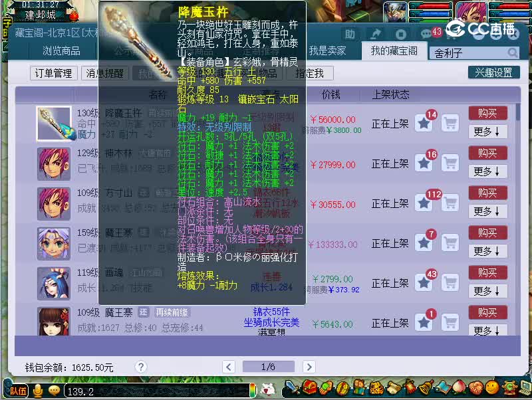Switch to 我是卖家 tab
The width and height of the screenshot is (532, 400).
click(x=327, y=51)
